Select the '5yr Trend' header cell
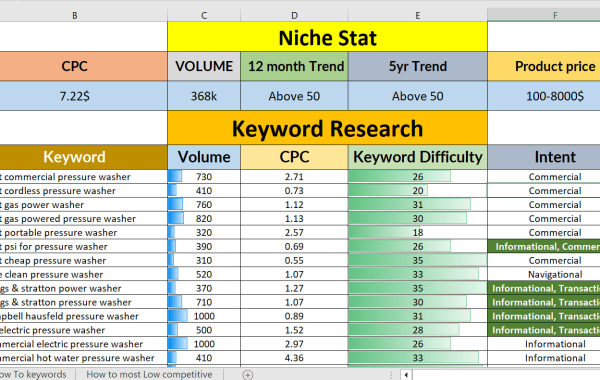This screenshot has height=380, width=600. click(417, 66)
